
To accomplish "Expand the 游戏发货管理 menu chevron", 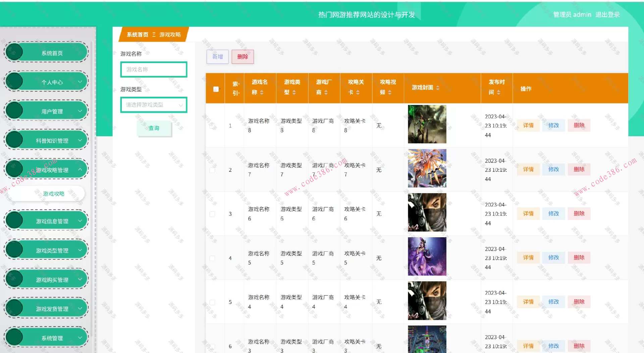I will tap(80, 308).
